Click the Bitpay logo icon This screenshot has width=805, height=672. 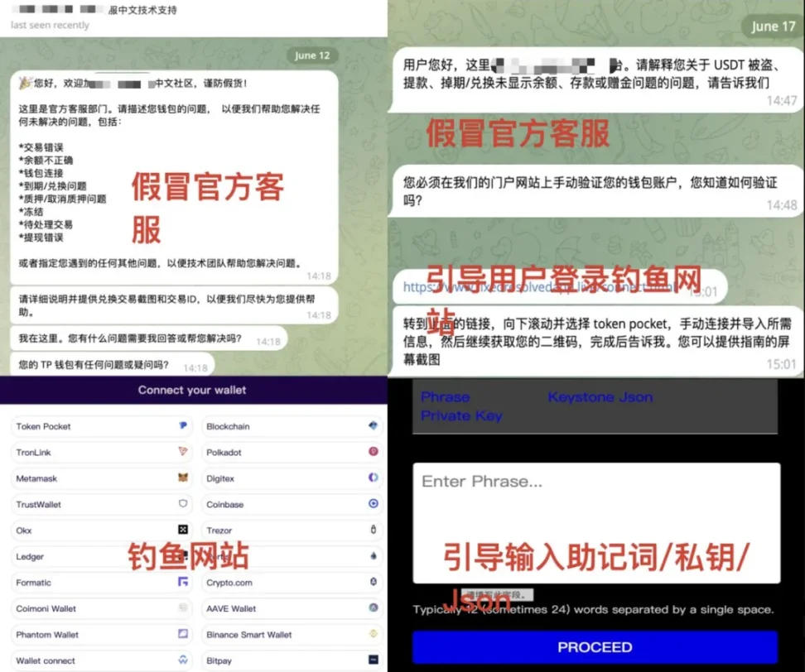tap(374, 660)
